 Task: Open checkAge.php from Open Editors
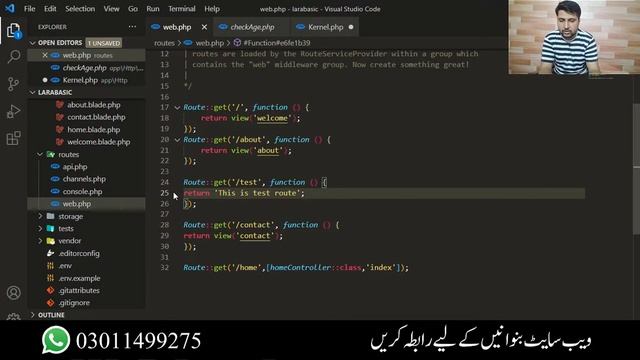tap(87, 68)
